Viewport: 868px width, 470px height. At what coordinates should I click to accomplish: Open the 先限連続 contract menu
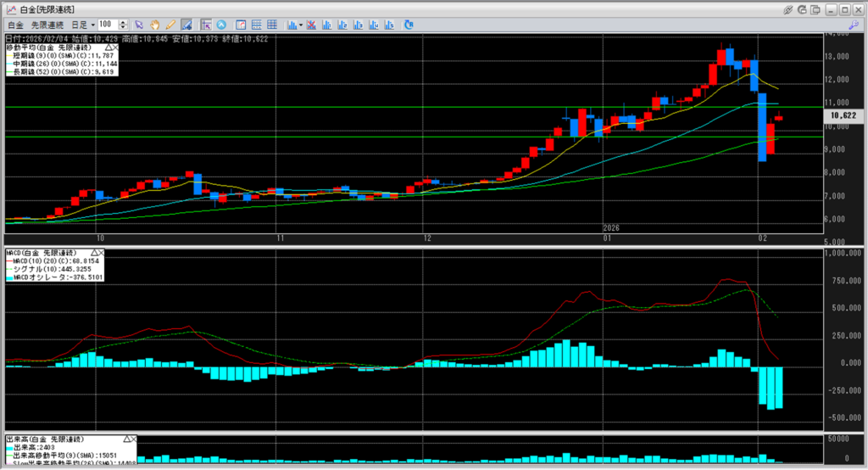pyautogui.click(x=47, y=25)
